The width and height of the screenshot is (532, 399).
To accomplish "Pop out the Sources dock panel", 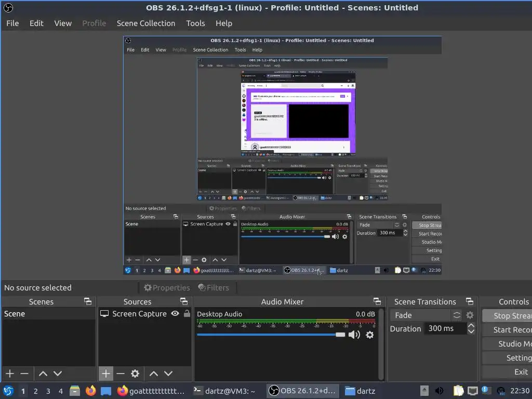I will click(x=184, y=301).
